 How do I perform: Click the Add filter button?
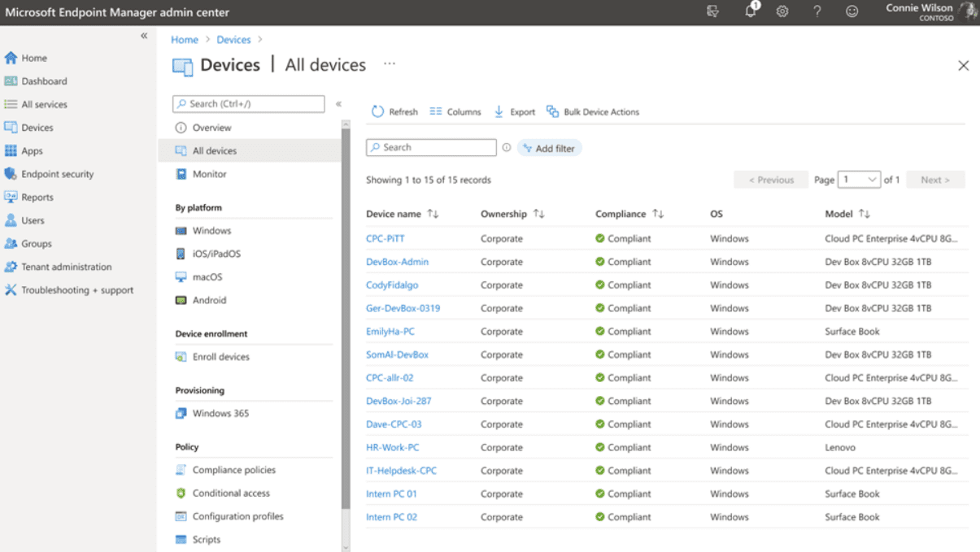549,148
